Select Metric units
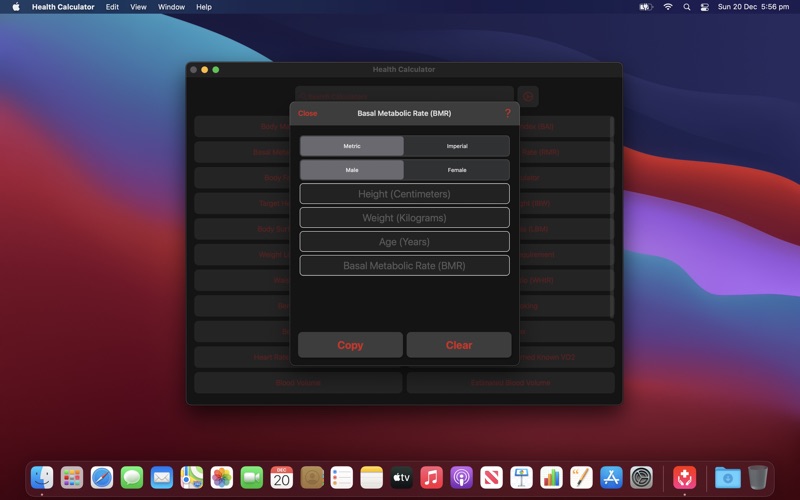800x500 pixels. pyautogui.click(x=352, y=146)
